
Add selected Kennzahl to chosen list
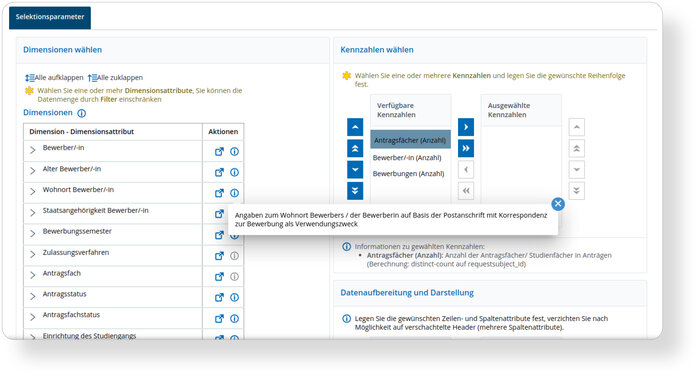pyautogui.click(x=466, y=127)
